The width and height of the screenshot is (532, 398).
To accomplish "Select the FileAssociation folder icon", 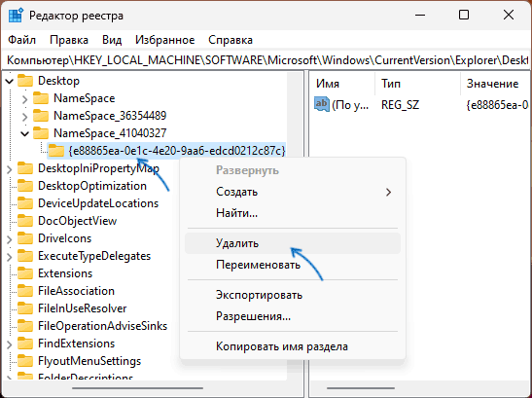I will (25, 291).
